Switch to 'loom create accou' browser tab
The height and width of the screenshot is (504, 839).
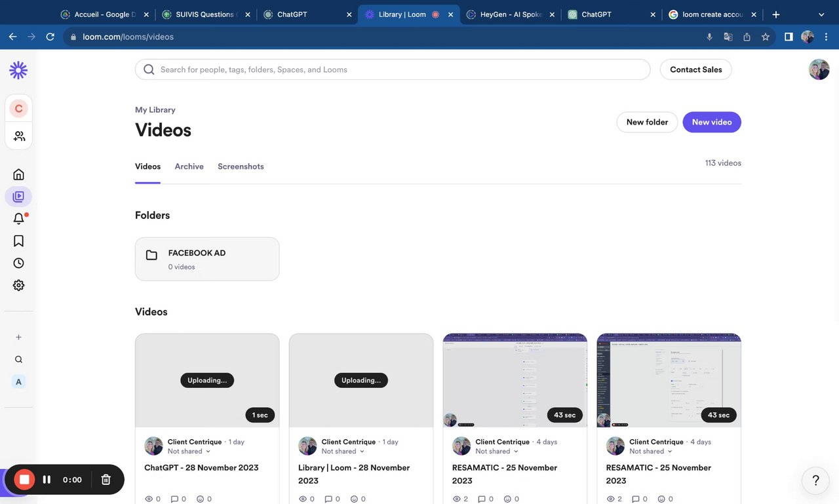(x=713, y=14)
